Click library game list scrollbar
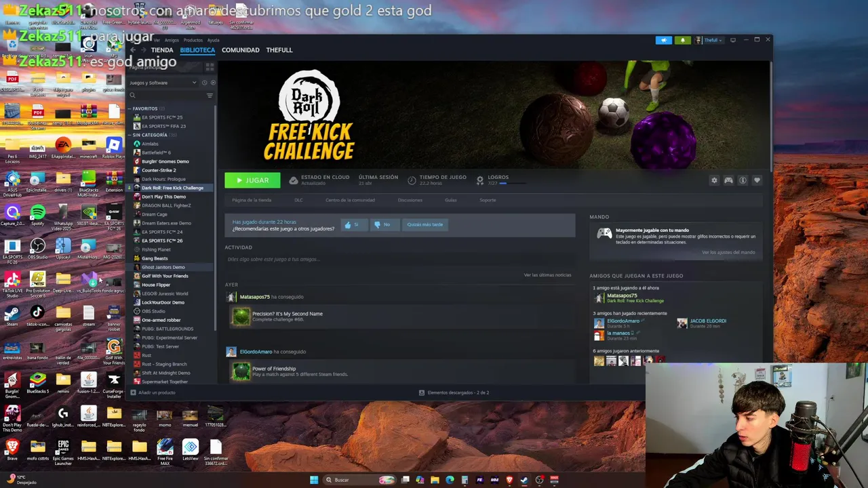This screenshot has height=488, width=868. coord(216,217)
